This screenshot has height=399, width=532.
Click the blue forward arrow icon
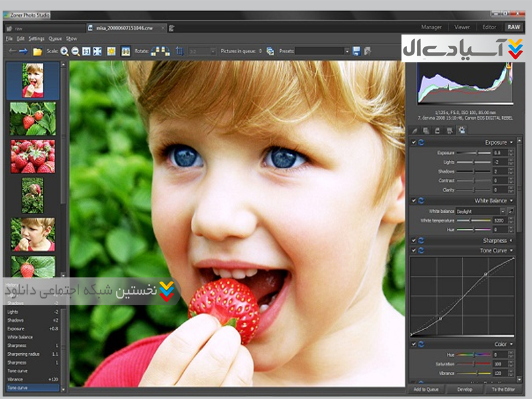click(24, 51)
